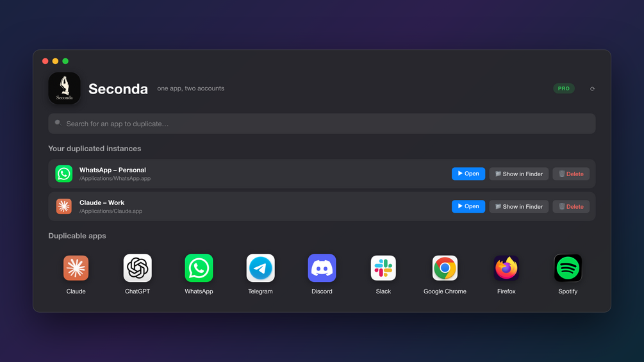Click the 'Firefox' label text
This screenshot has width=644, height=362.
point(506,292)
